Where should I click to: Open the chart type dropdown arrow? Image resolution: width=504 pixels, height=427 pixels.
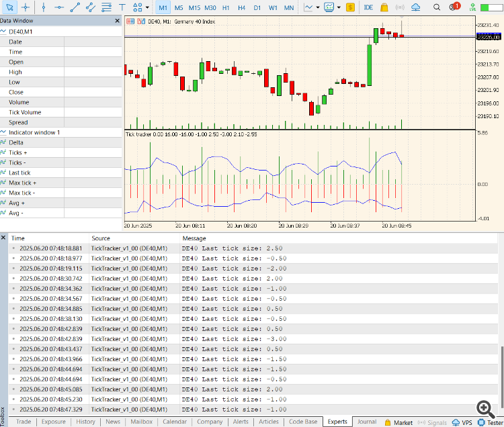[x=318, y=7]
